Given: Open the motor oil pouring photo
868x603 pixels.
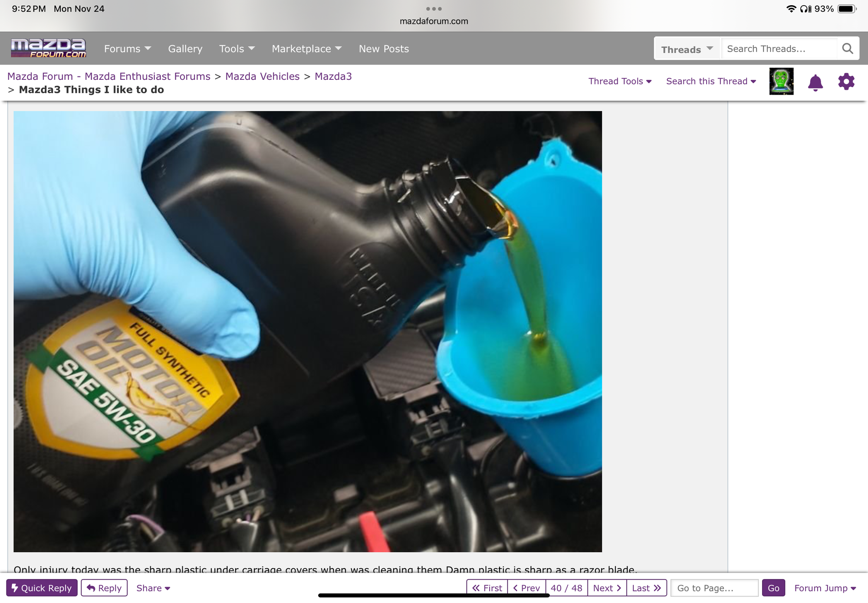Looking at the screenshot, I should tap(307, 331).
